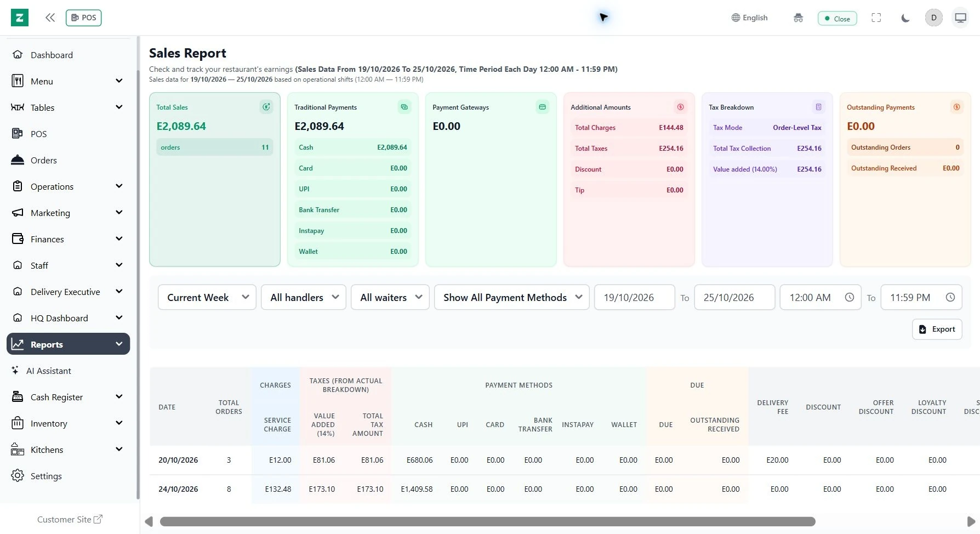Click the green Close status button
This screenshot has width=980, height=534.
[x=837, y=18]
